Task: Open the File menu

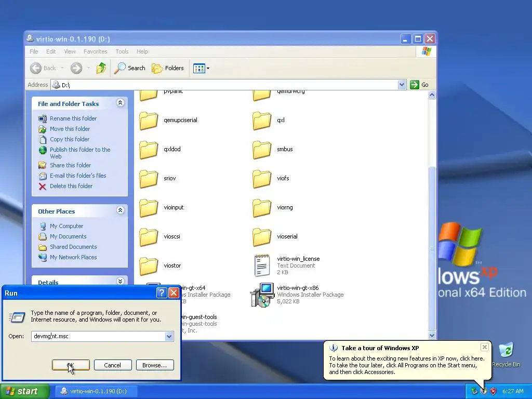Action: point(34,51)
